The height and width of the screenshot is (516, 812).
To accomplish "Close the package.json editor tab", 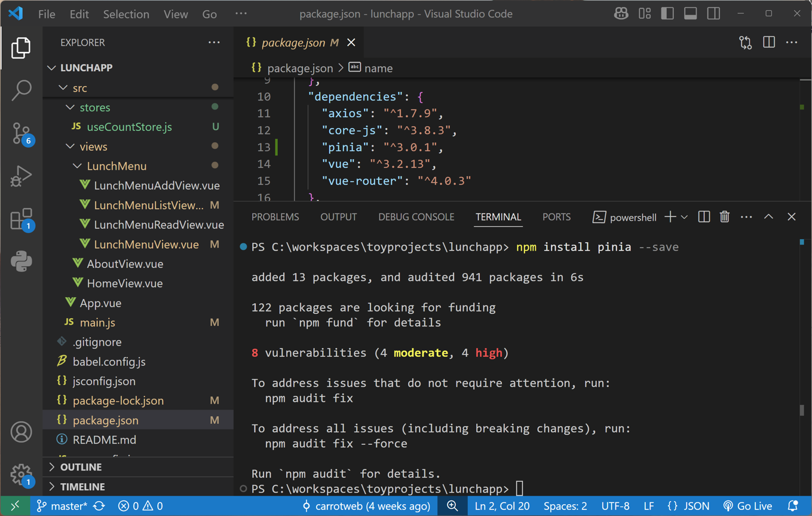I will [351, 42].
